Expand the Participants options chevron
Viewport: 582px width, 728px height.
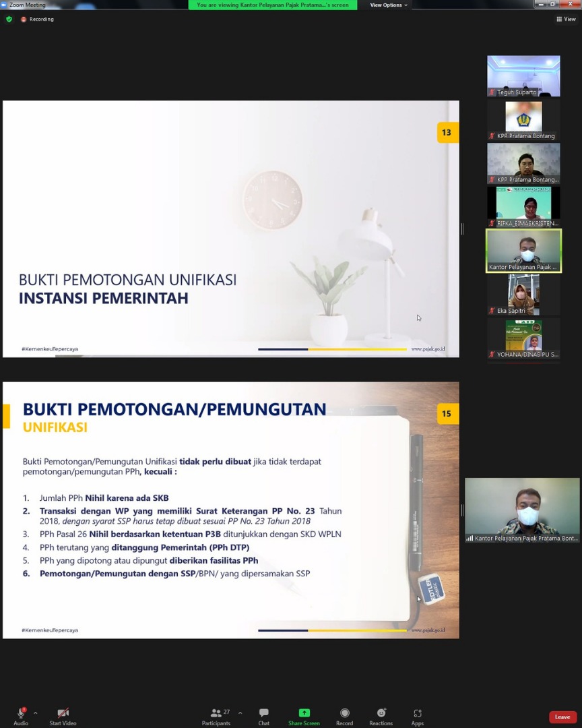coord(240,712)
